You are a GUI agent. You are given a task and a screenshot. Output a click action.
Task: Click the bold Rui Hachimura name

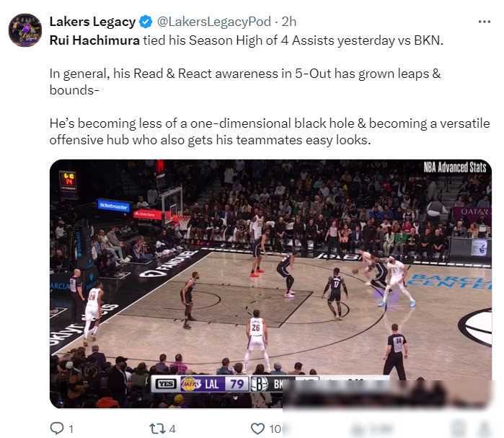click(x=94, y=40)
